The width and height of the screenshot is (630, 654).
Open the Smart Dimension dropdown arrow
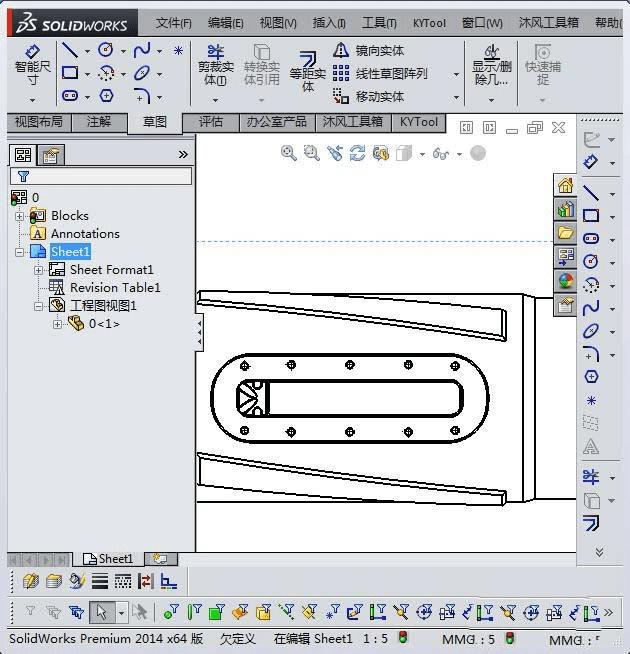pos(33,100)
